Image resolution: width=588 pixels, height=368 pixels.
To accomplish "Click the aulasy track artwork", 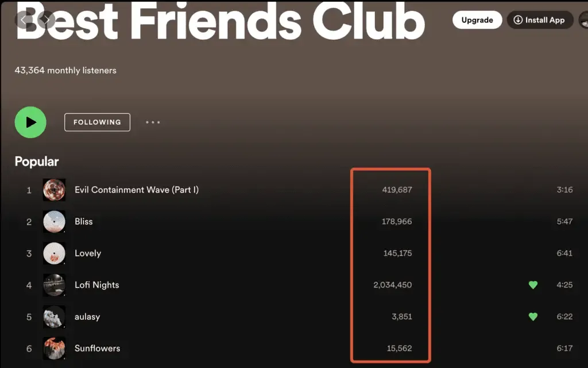I will (54, 317).
